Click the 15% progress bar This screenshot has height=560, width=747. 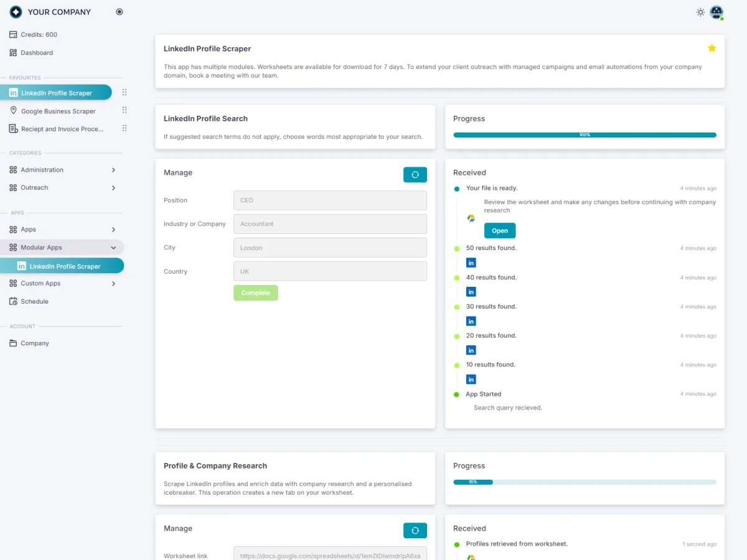[585, 482]
